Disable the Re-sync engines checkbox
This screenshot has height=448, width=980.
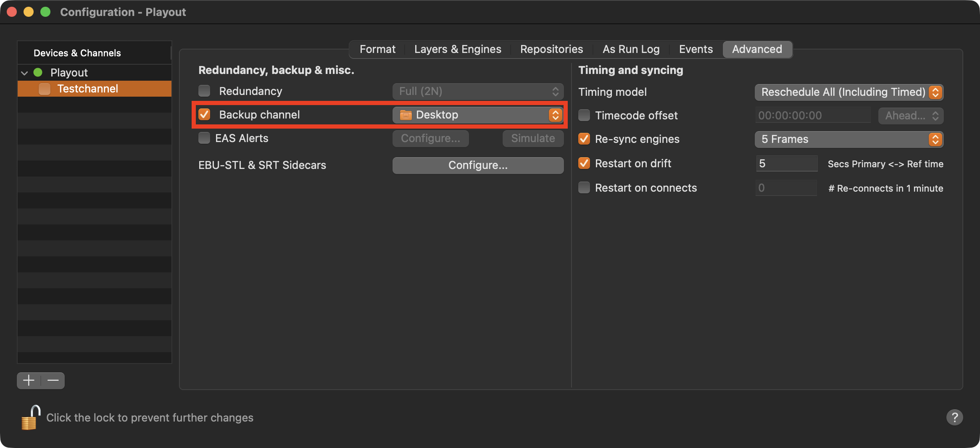click(x=584, y=139)
